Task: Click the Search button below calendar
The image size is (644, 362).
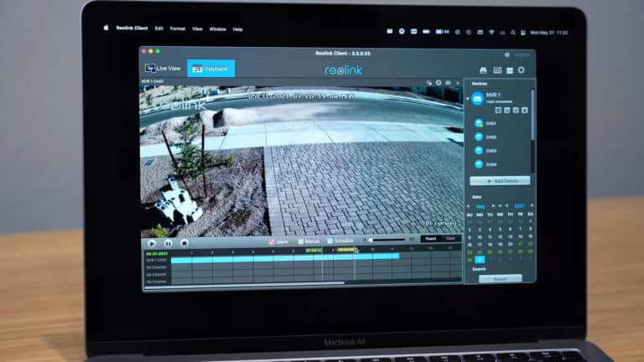Action: pyautogui.click(x=500, y=278)
